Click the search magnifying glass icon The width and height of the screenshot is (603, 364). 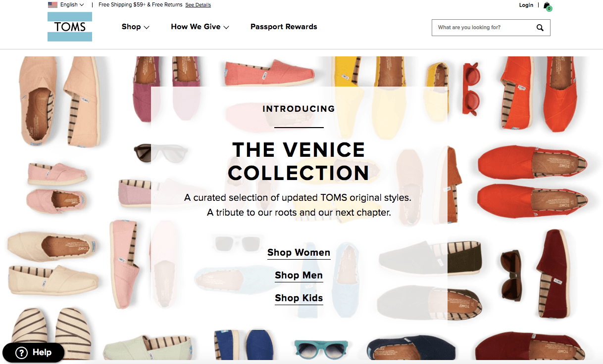point(540,28)
